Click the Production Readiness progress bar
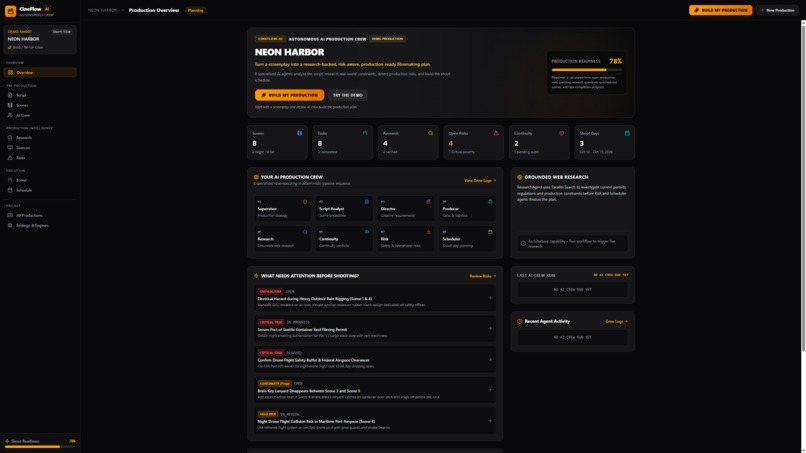The width and height of the screenshot is (806, 453). (587, 69)
